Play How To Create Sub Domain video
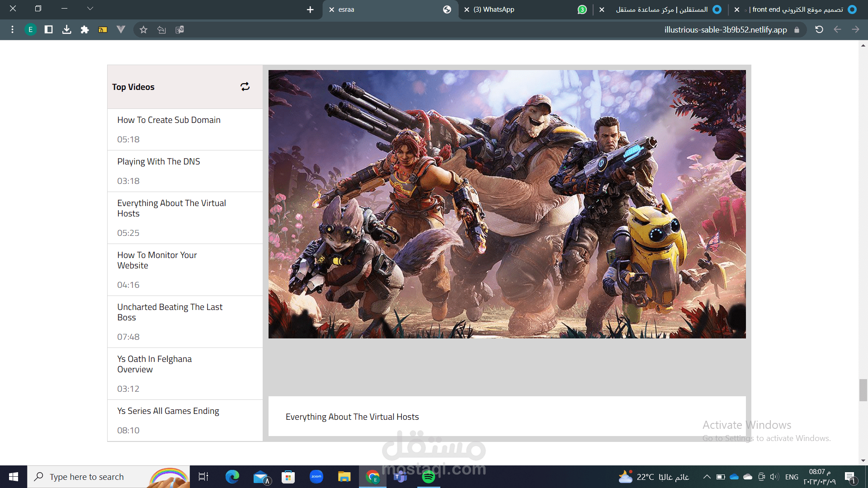The height and width of the screenshot is (488, 868). pos(185,130)
